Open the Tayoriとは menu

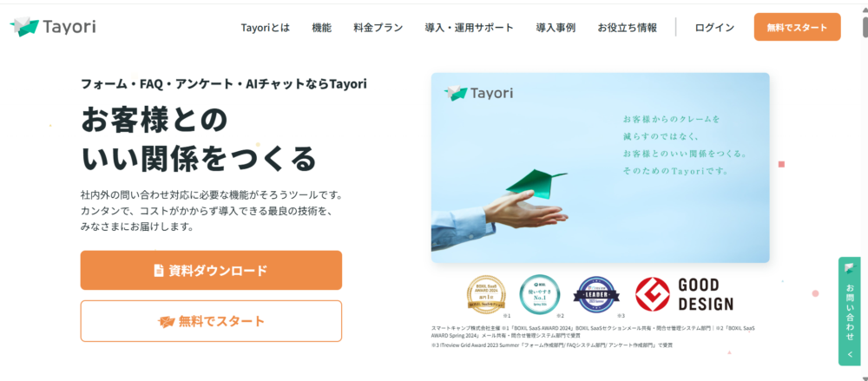click(x=265, y=28)
